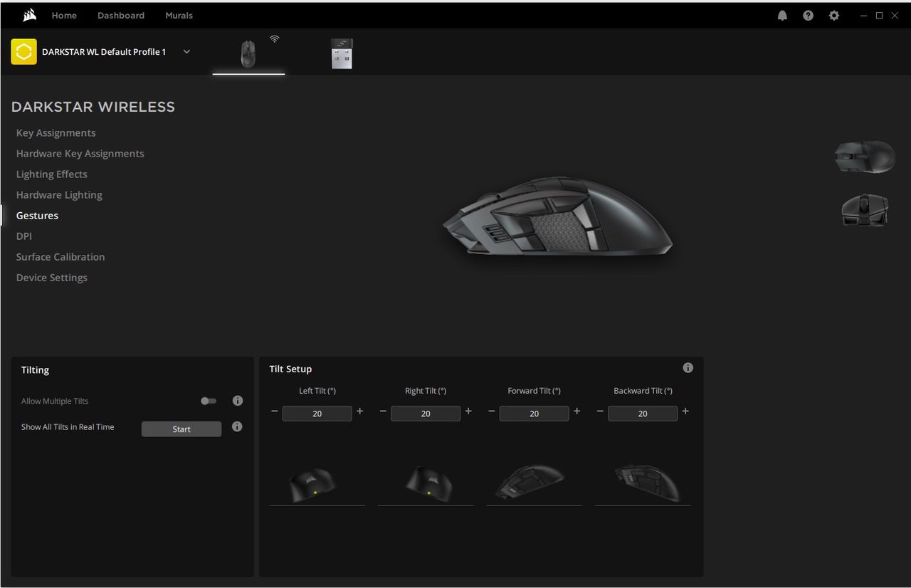911x588 pixels.
Task: Increase Forward Tilt angle with plus
Action: (576, 411)
